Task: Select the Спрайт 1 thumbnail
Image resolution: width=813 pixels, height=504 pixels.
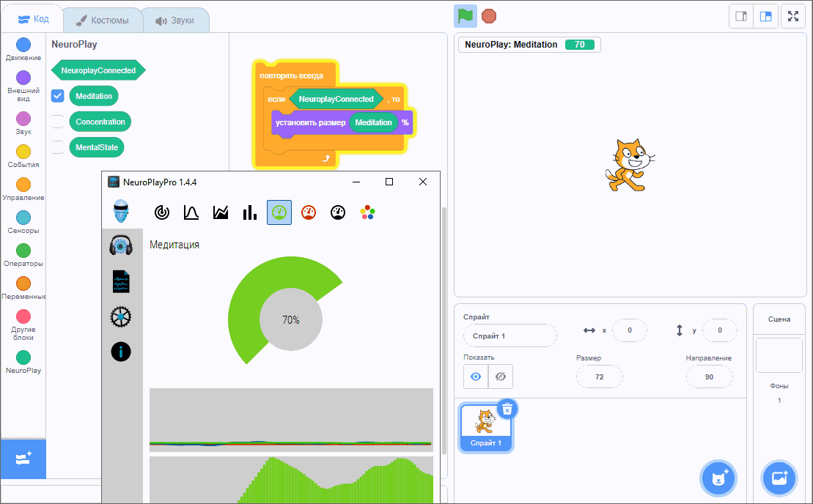Action: pyautogui.click(x=485, y=428)
